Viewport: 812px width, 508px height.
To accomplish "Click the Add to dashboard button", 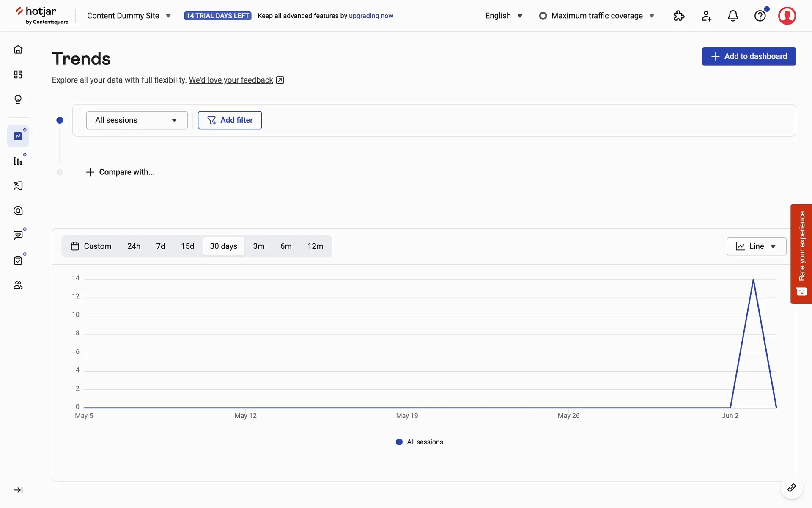I will (749, 56).
